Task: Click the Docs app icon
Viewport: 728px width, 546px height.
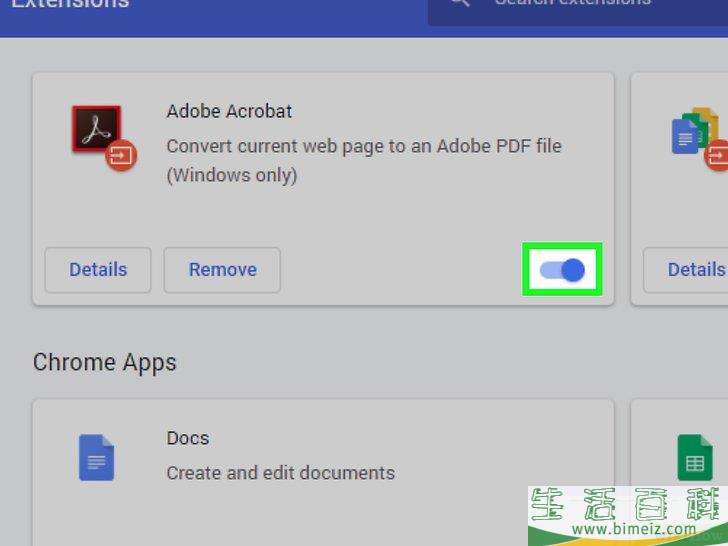Action: tap(97, 457)
